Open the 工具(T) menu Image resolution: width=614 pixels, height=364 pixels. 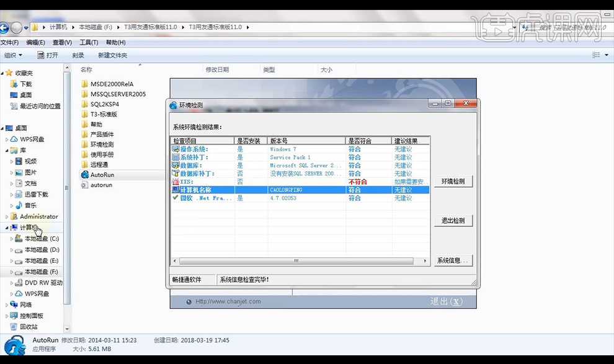89,42
